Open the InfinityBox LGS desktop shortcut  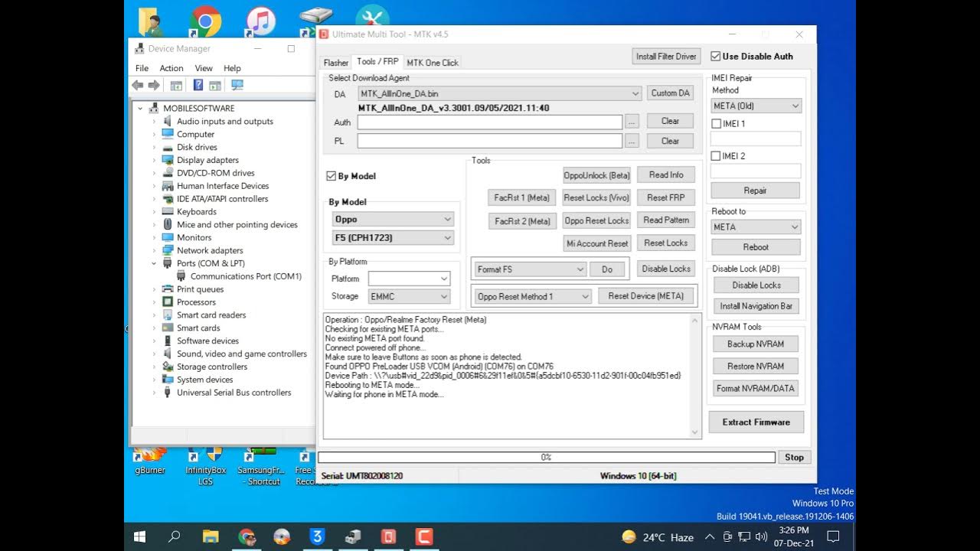(206, 465)
